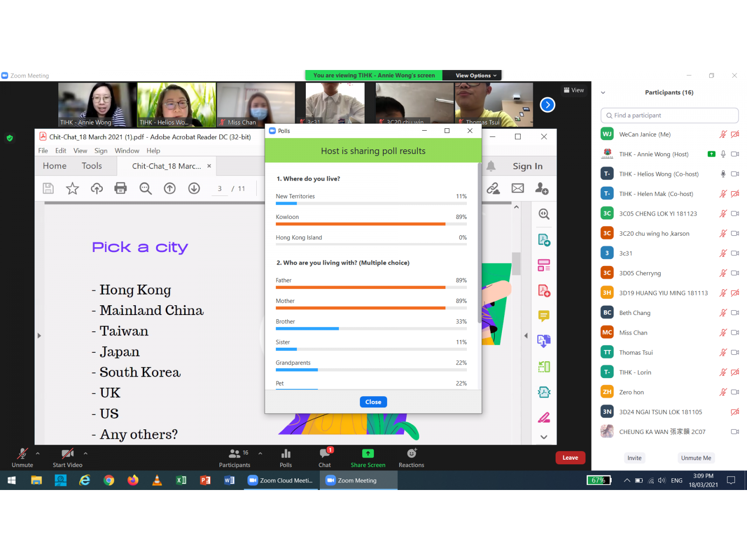Viewport: 747px width, 560px height.
Task: Unmute the microphone
Action: (22, 454)
